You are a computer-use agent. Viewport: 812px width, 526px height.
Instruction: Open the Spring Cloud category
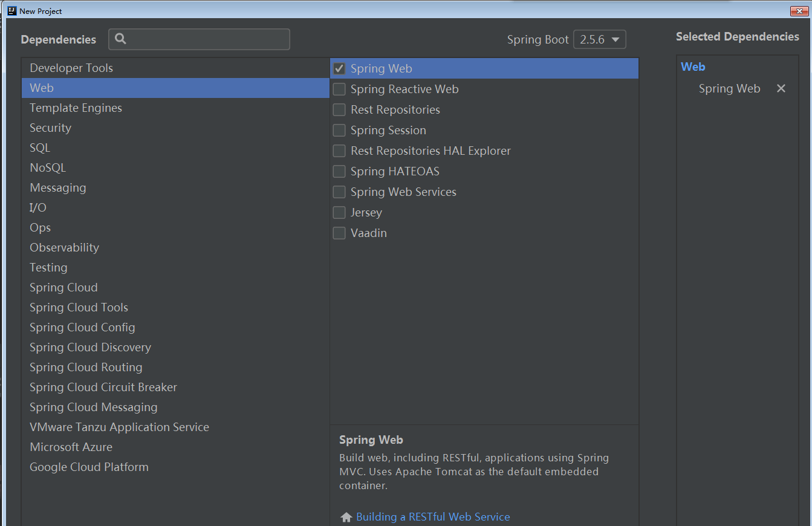(x=175, y=287)
